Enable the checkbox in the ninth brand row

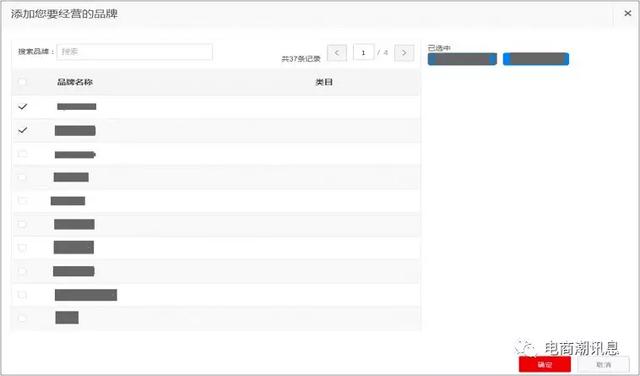(x=22, y=294)
